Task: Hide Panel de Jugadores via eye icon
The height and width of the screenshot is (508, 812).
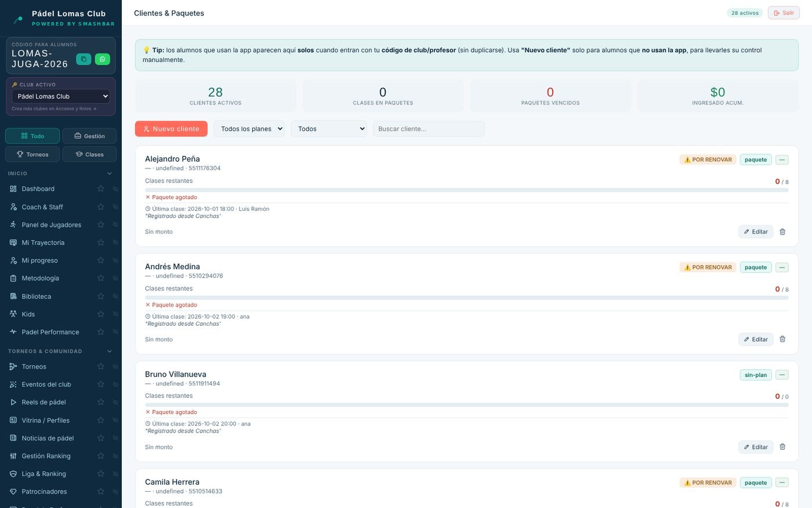Action: [x=115, y=225]
